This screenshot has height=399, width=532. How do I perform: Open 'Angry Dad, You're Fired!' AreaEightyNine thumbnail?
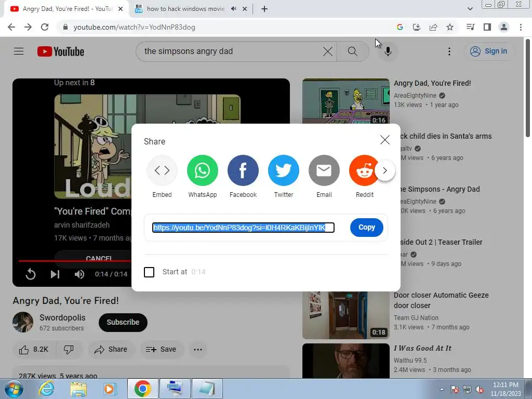click(345, 101)
